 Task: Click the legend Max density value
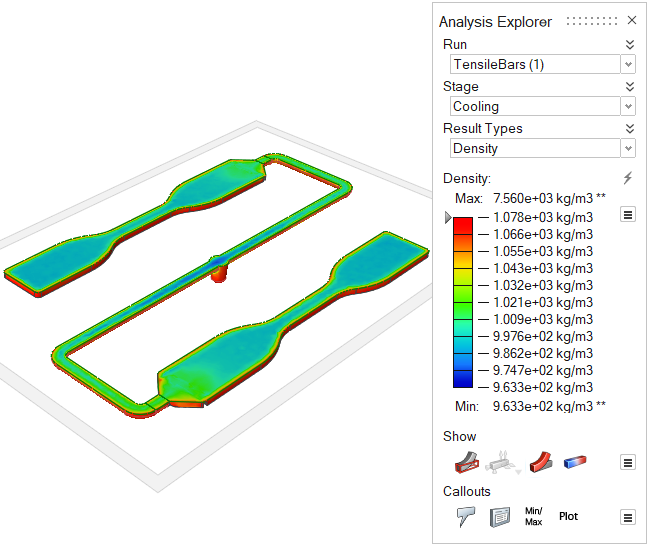pyautogui.click(x=544, y=198)
